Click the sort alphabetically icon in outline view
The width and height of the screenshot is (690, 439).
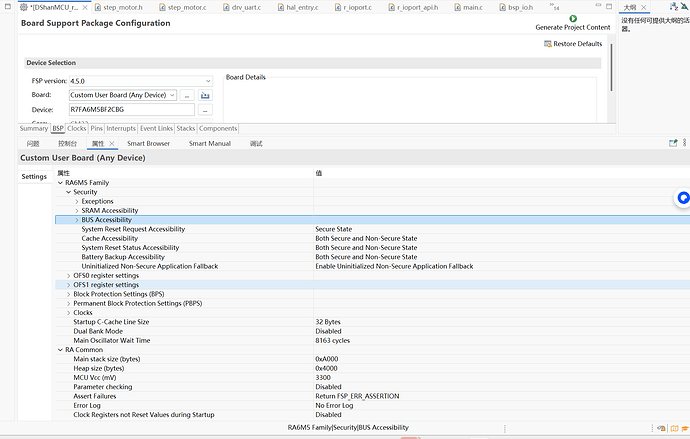pyautogui.click(x=674, y=6)
